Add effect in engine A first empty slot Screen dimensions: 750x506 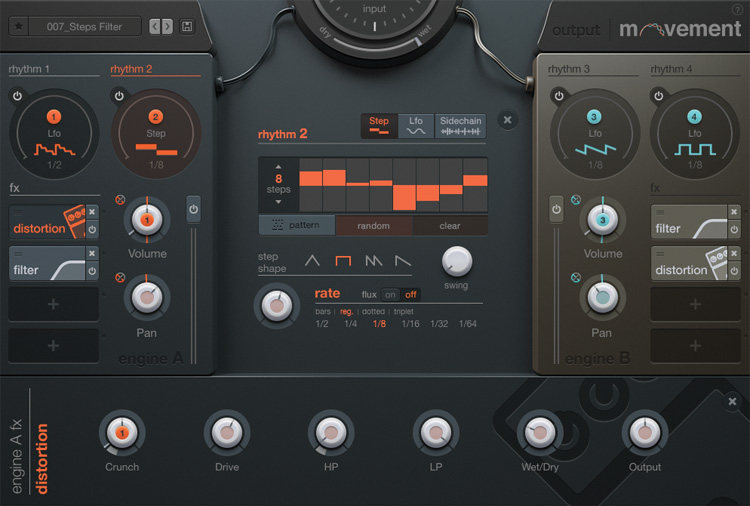click(x=54, y=304)
